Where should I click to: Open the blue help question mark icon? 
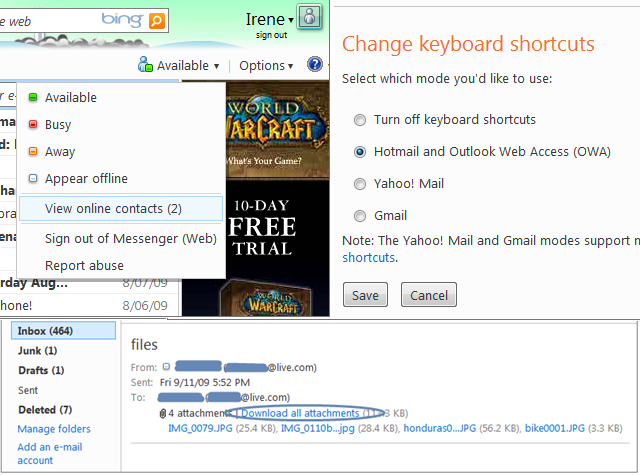coord(315,64)
